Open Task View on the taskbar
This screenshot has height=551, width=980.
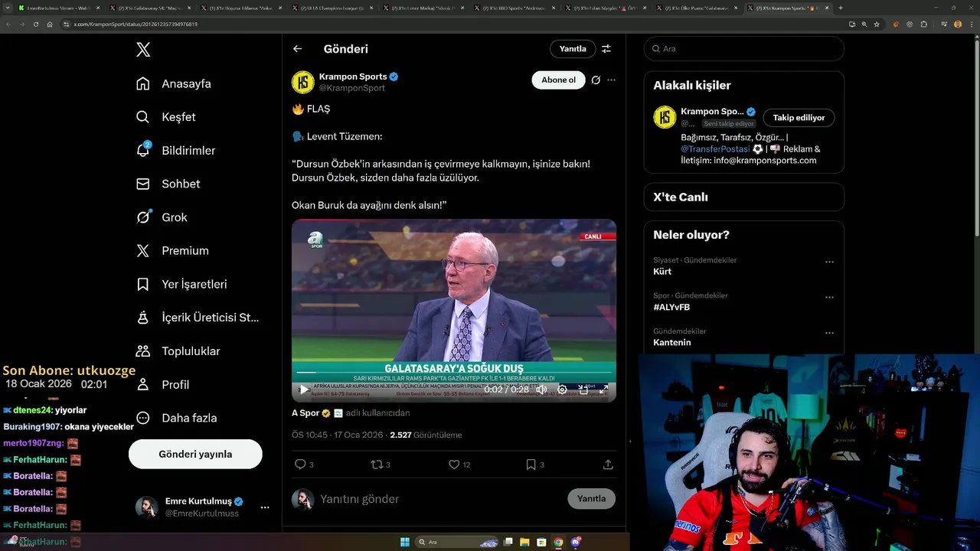pos(508,542)
